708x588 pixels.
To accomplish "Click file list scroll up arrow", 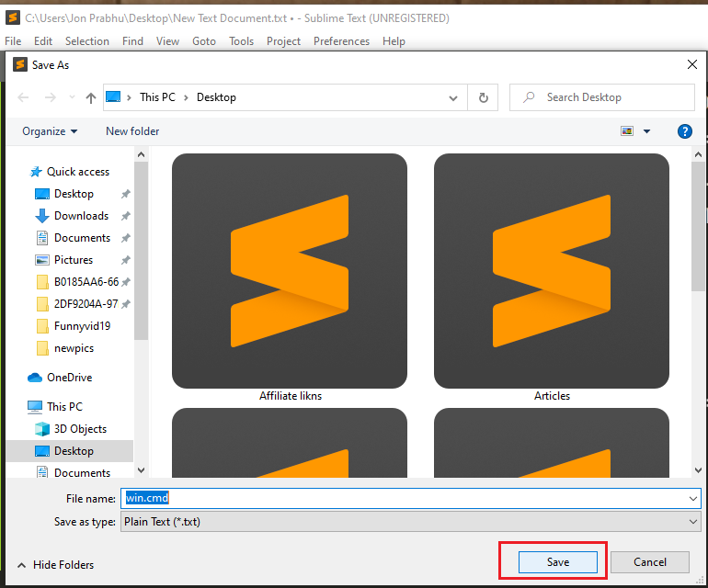I will (x=698, y=154).
